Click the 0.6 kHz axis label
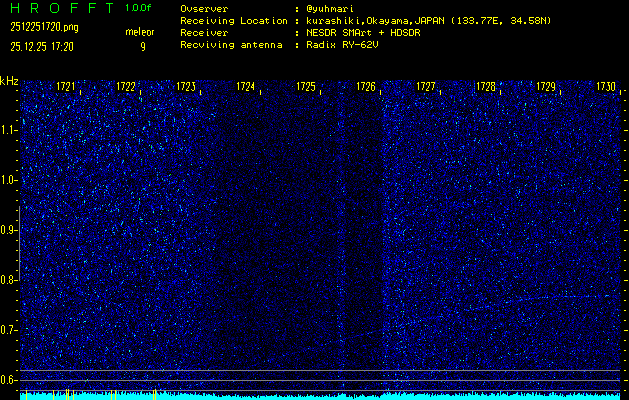 9,380
